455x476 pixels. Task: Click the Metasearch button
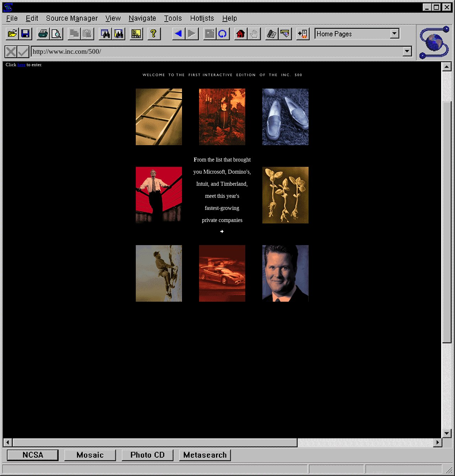[x=205, y=455]
